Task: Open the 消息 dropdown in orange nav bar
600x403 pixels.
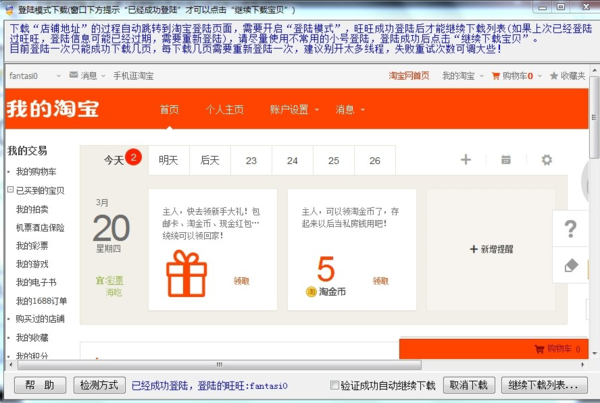Action: point(350,109)
